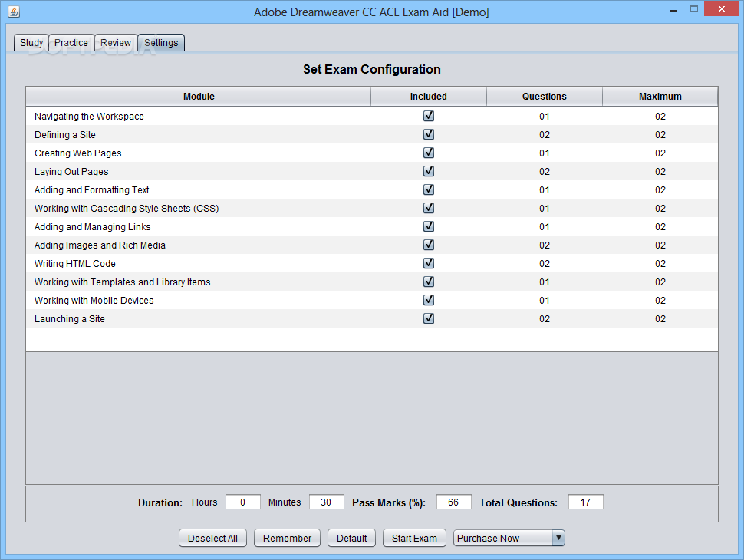Select the 'Creating Web Pages' module name

pyautogui.click(x=77, y=153)
